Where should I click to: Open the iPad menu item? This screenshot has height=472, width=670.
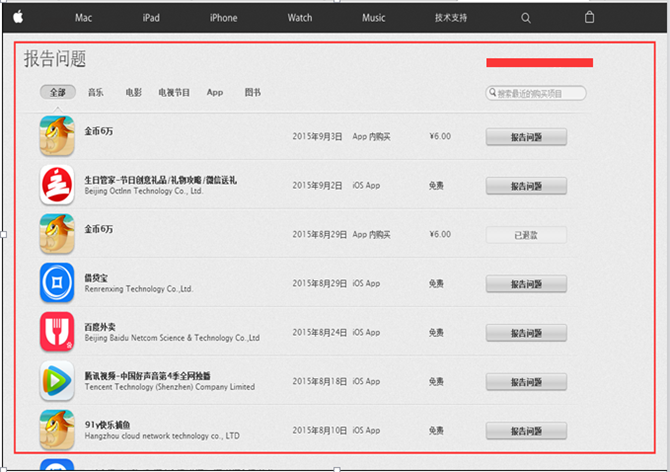coord(151,18)
